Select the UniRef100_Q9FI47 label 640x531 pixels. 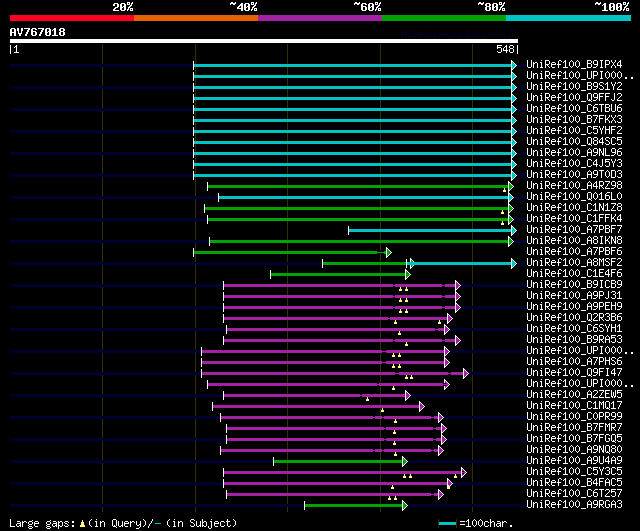click(x=574, y=373)
